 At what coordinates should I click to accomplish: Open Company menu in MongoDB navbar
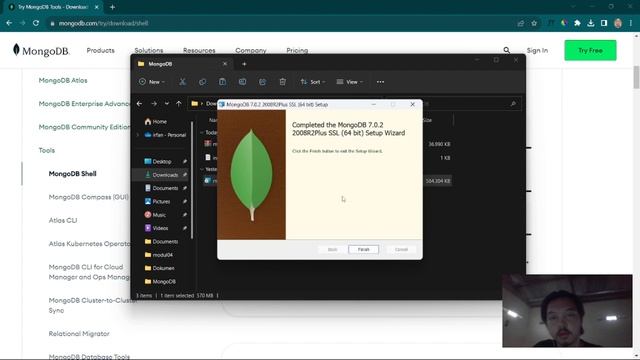click(251, 51)
